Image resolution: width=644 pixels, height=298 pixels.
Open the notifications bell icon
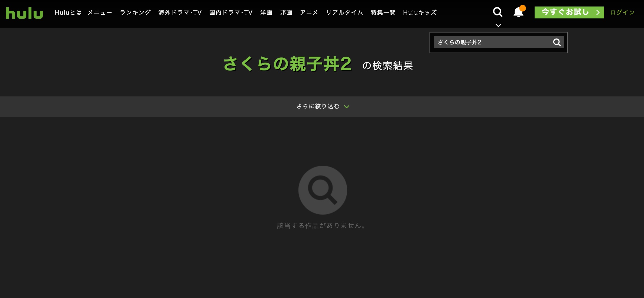pyautogui.click(x=518, y=12)
